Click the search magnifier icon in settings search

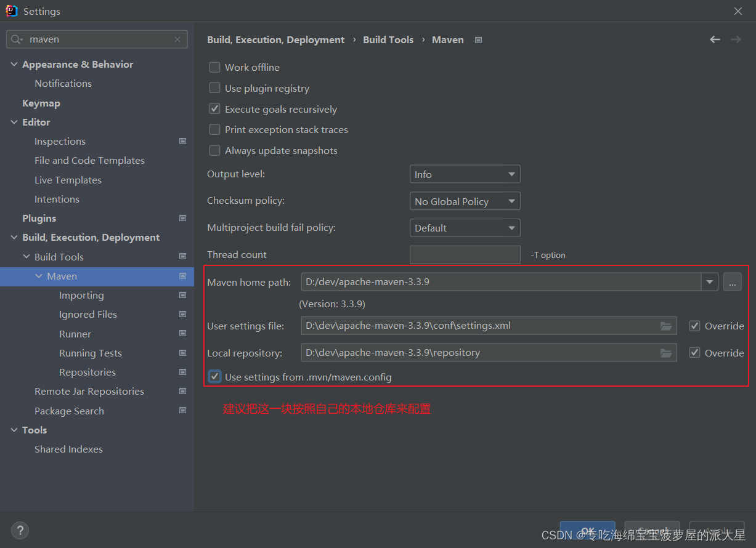16,39
